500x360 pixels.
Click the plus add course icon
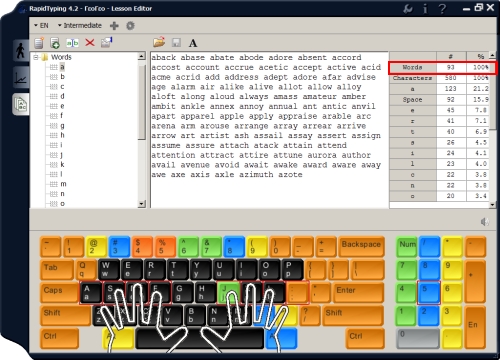[x=114, y=26]
